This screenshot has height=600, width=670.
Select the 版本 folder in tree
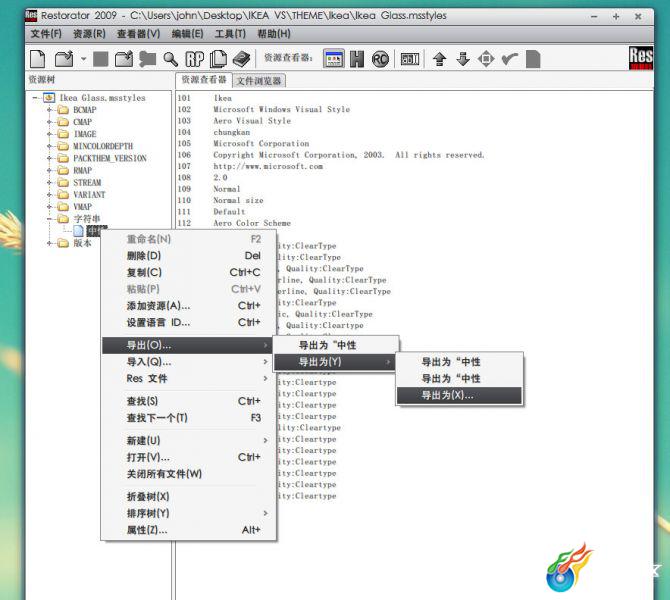(82, 243)
